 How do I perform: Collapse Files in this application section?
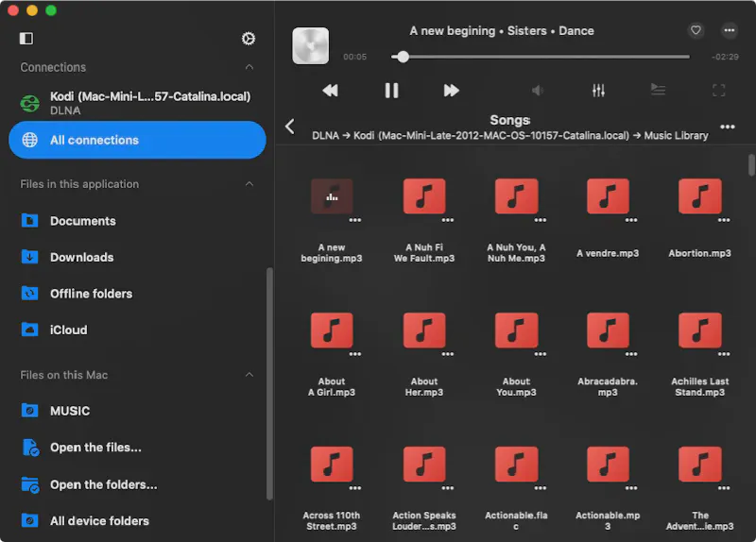point(249,184)
